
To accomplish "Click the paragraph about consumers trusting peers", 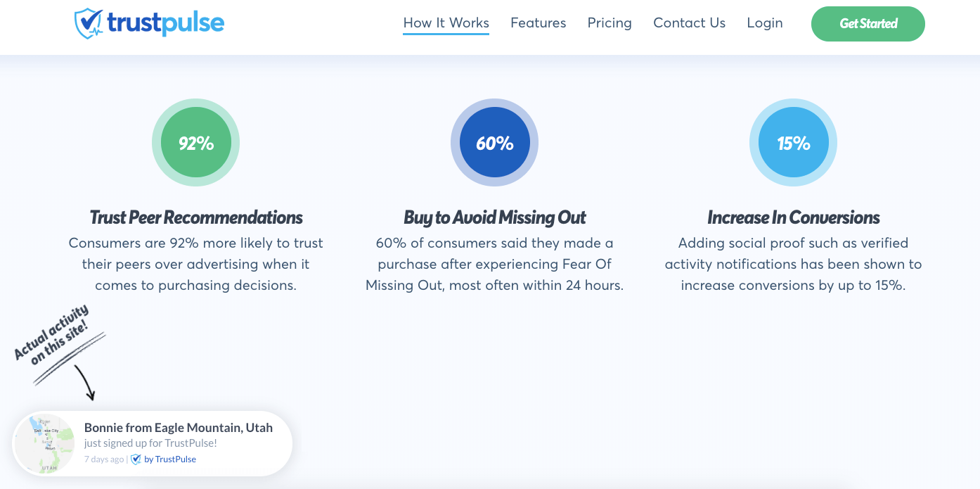I will [196, 264].
